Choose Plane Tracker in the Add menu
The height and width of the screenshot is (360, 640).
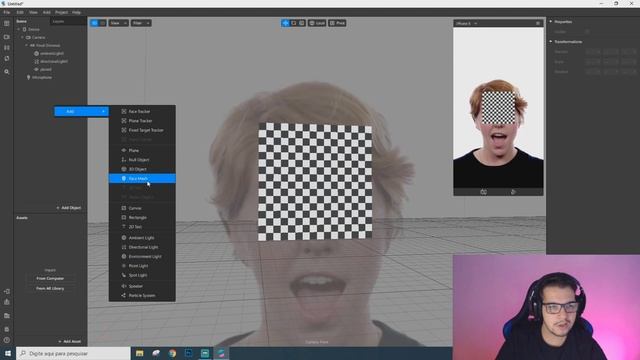click(142, 120)
